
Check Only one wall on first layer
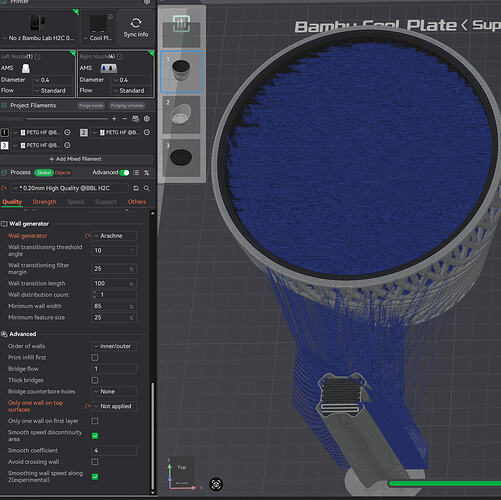tap(95, 421)
